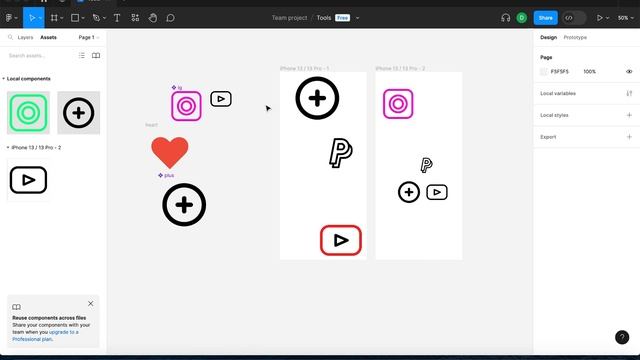The width and height of the screenshot is (640, 360).
Task: Select the Hand tool
Action: pyautogui.click(x=153, y=18)
